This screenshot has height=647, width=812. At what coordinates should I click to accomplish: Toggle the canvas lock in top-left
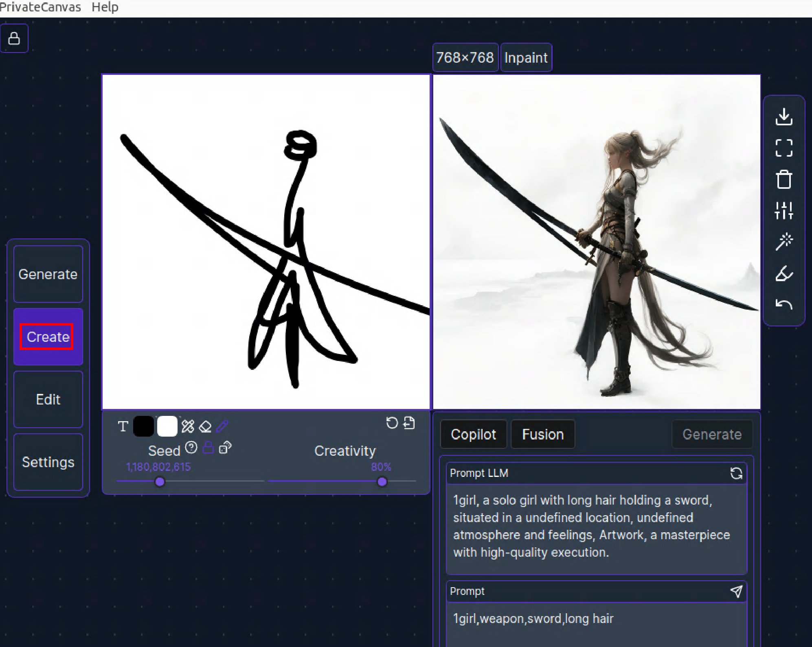click(x=14, y=38)
